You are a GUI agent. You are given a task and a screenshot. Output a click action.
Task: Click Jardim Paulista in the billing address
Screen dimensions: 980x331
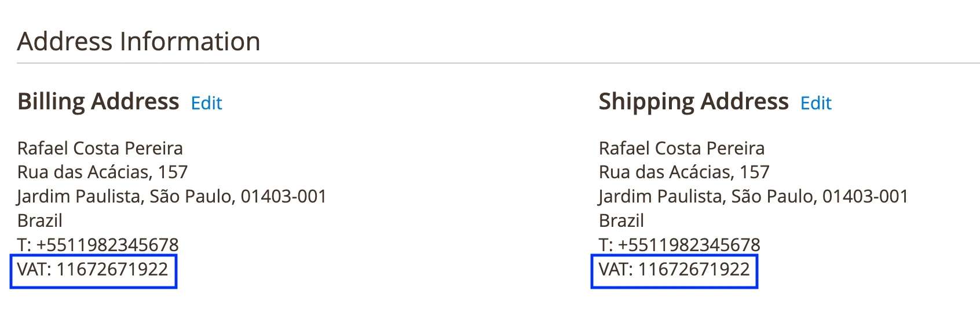80,196
